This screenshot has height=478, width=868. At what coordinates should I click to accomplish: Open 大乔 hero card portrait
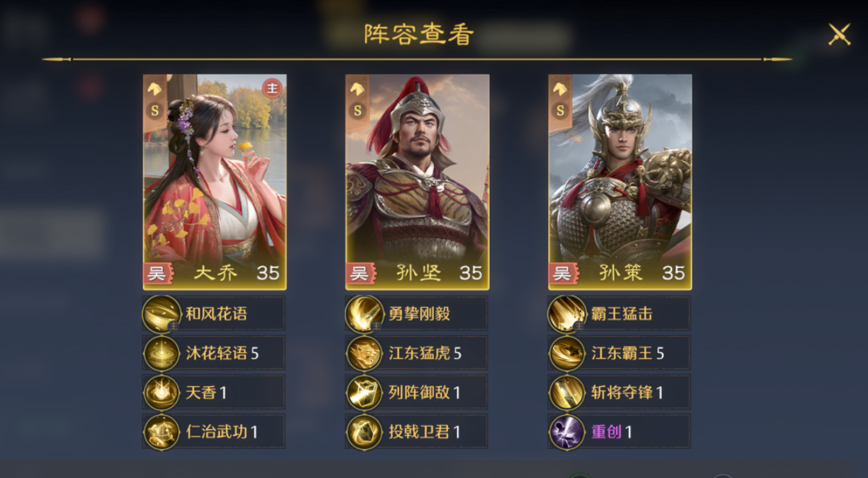tap(215, 182)
